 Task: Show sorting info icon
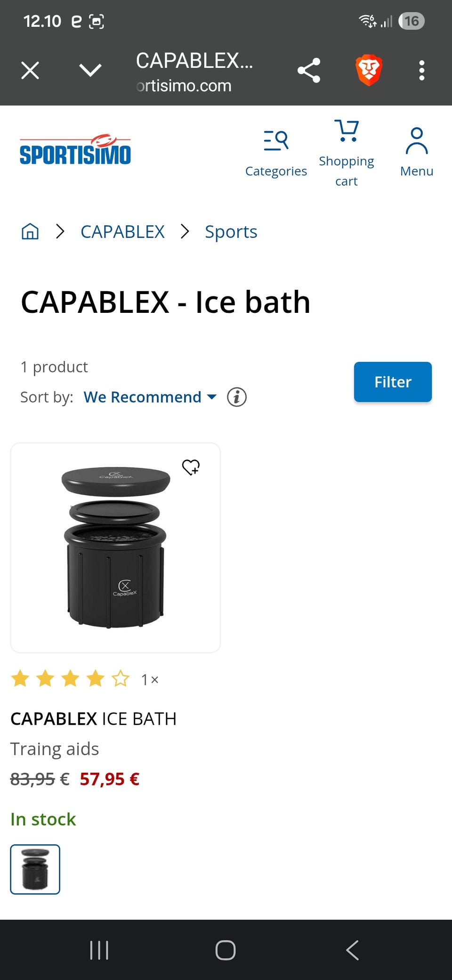237,397
